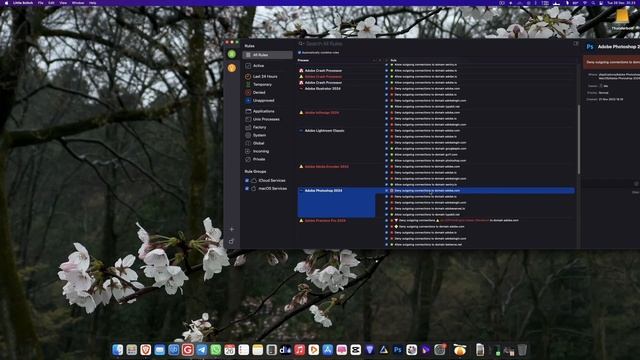The height and width of the screenshot is (360, 640).
Task: Click the green profile circle icon
Action: 232,54
